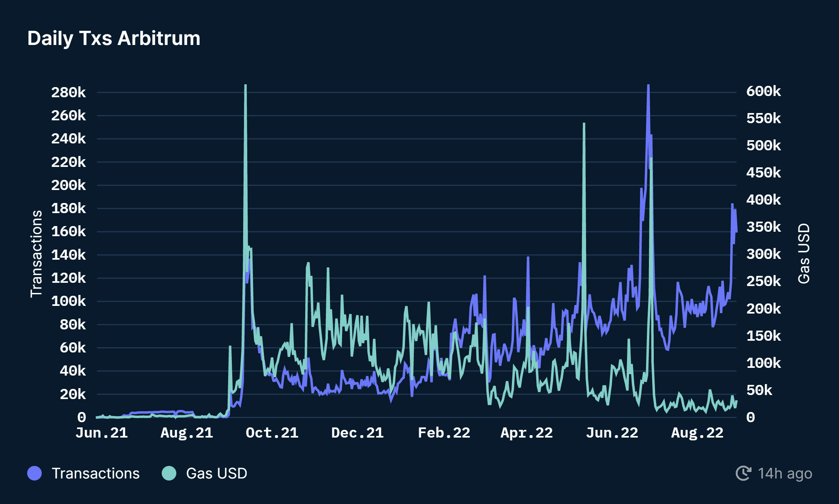
Task: Click the 'Jun.21' x-axis label
Action: pos(101,433)
